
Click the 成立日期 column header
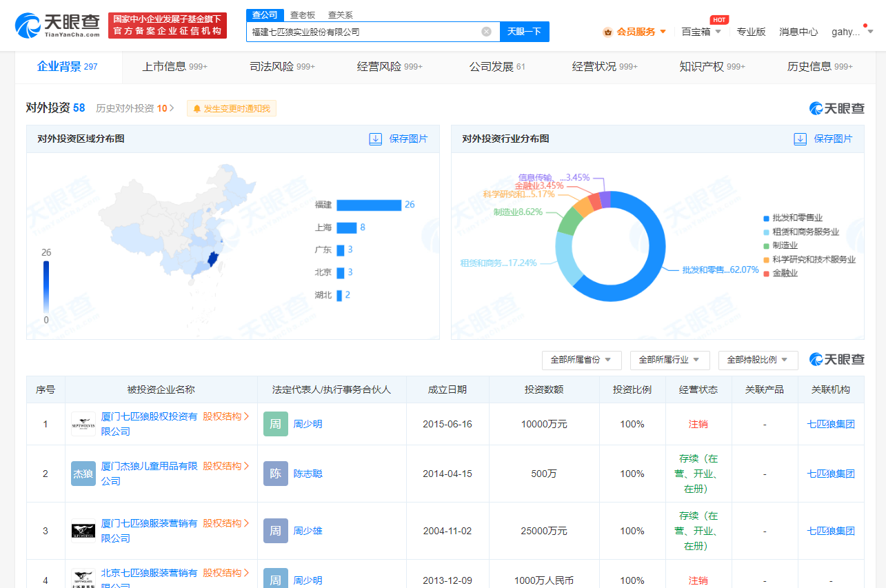click(447, 389)
